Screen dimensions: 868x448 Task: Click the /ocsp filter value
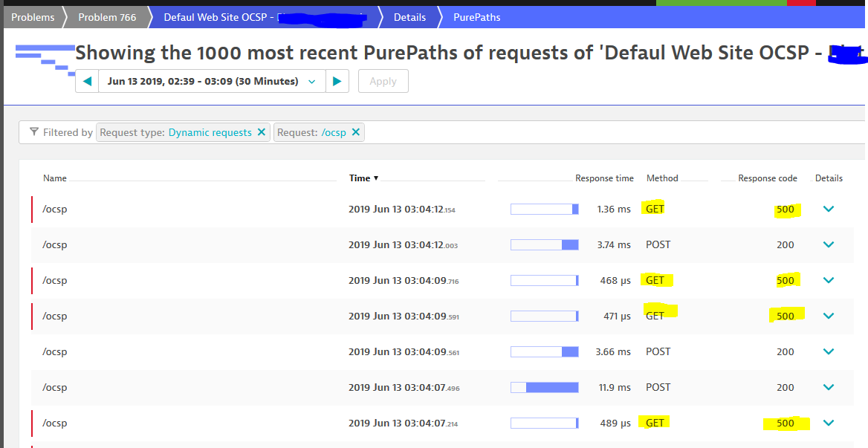[x=334, y=133]
